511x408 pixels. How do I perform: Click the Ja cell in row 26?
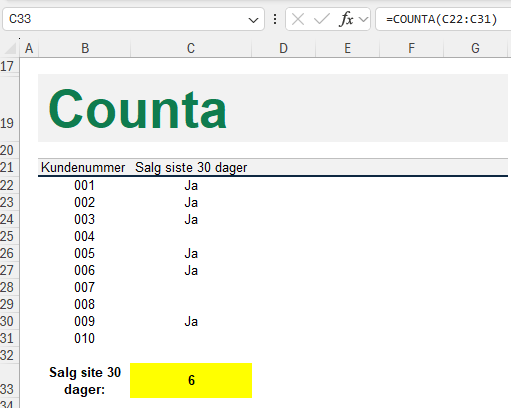point(191,253)
